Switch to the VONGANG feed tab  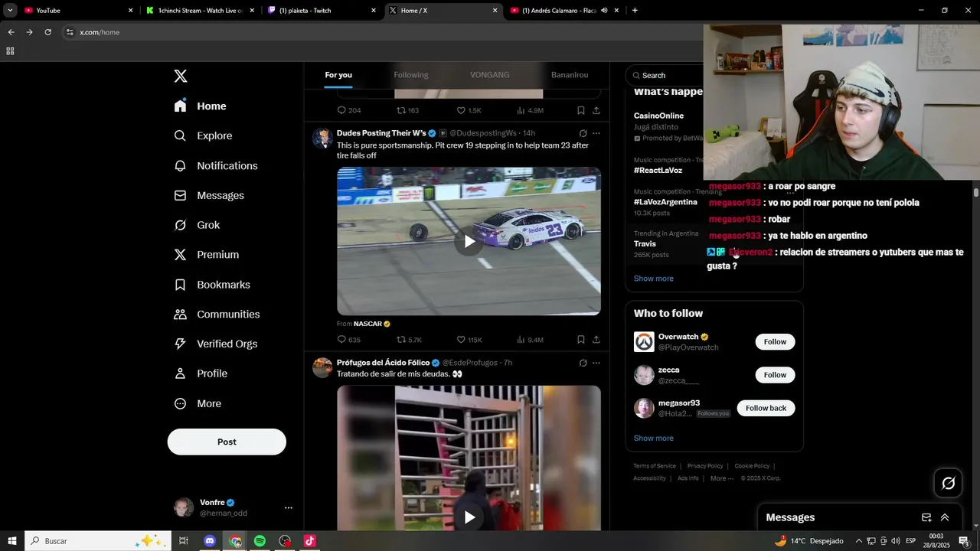point(490,75)
